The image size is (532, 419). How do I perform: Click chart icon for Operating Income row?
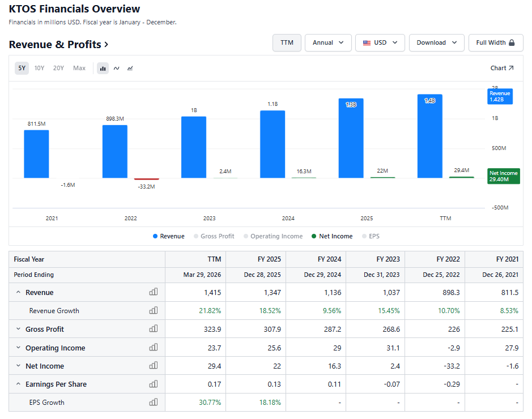click(x=154, y=347)
